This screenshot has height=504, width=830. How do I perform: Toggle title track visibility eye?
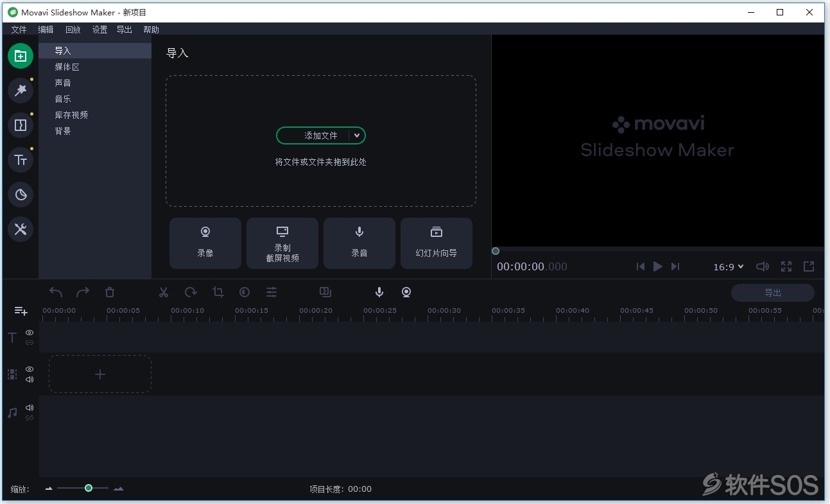tap(30, 333)
